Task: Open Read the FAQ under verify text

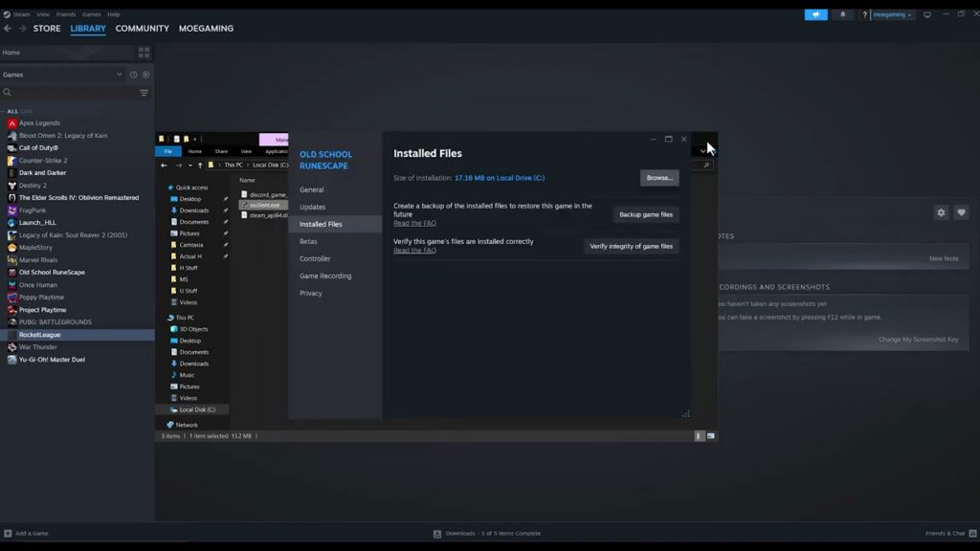Action: (x=414, y=251)
